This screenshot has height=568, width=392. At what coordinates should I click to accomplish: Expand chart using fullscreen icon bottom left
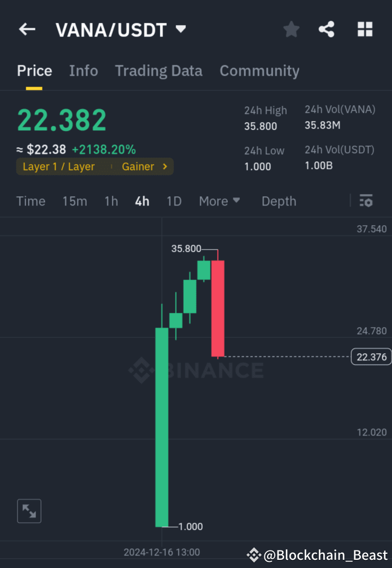click(x=29, y=511)
